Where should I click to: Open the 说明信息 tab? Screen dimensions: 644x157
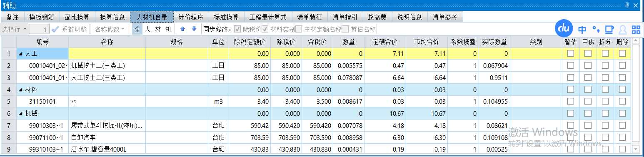(x=409, y=17)
